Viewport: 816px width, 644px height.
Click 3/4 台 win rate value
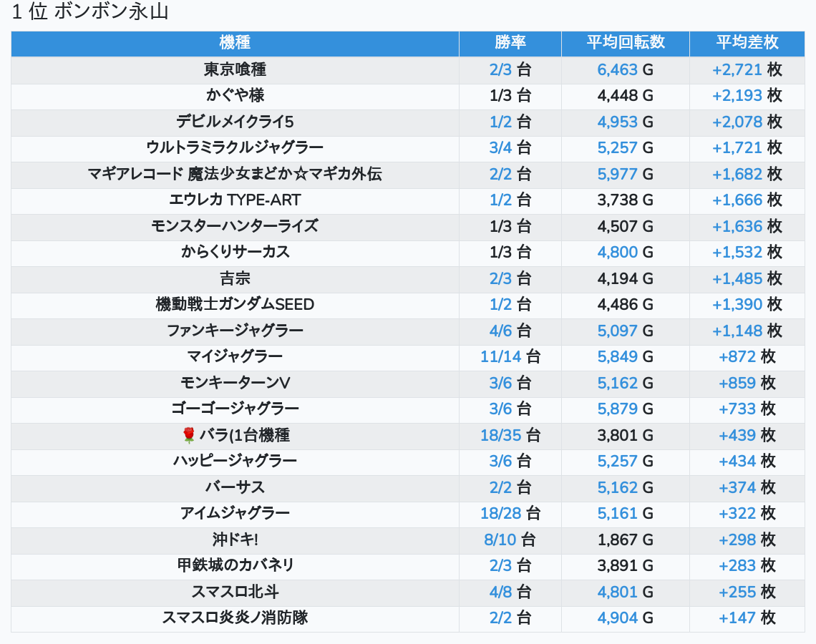[510, 147]
